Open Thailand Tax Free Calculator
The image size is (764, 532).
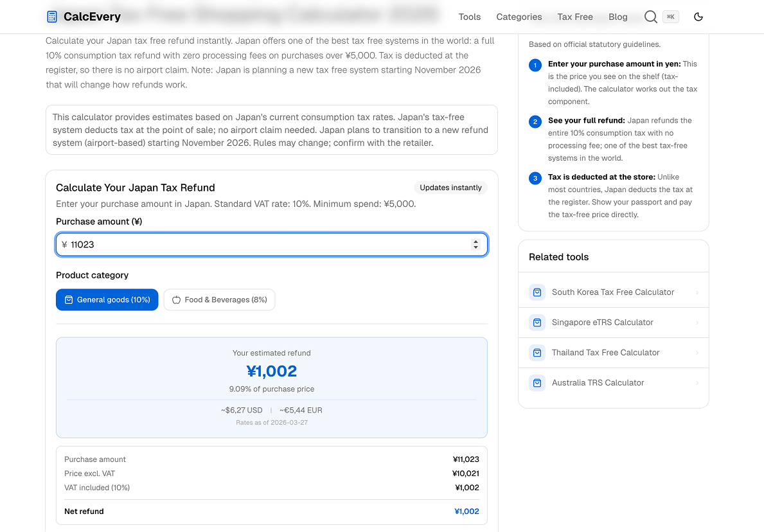614,353
